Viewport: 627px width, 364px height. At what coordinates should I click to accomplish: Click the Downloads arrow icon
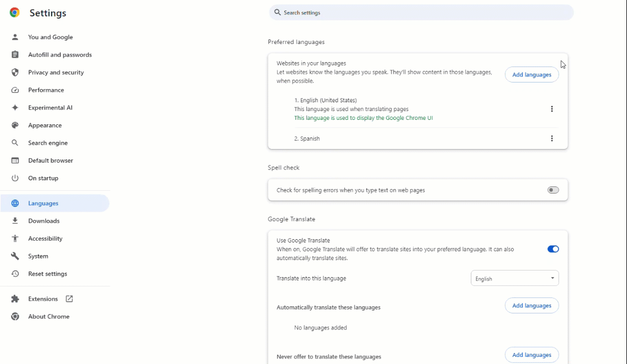click(x=15, y=220)
